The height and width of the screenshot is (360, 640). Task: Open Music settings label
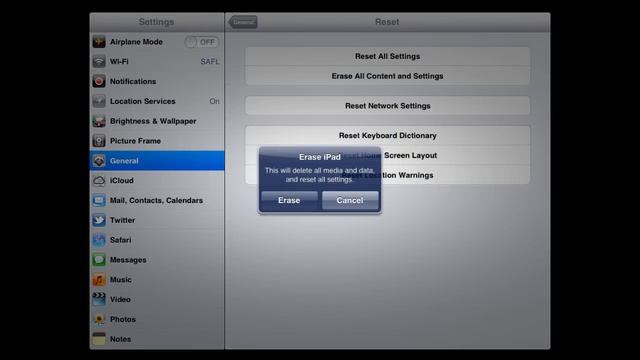tap(120, 280)
